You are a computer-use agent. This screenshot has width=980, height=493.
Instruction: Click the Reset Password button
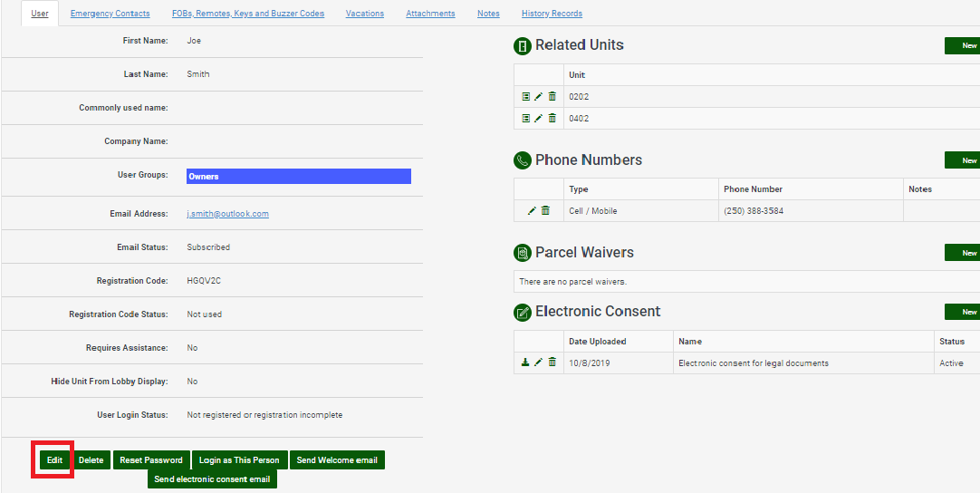(151, 460)
